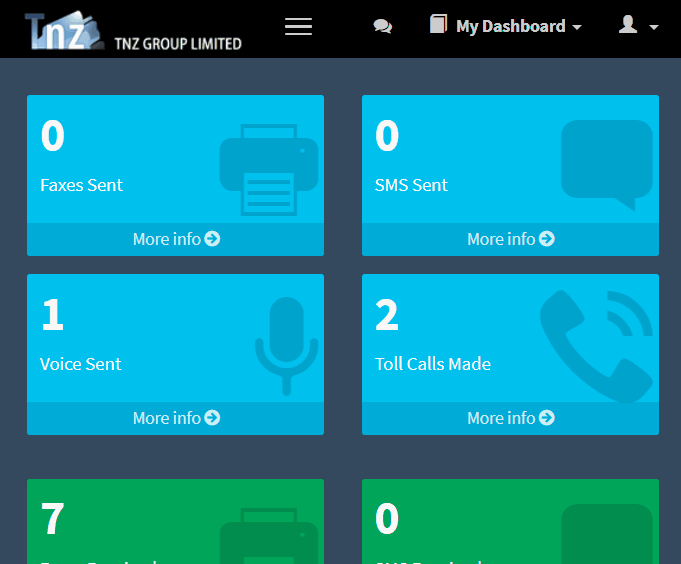Viewport: 681px width, 564px height.
Task: Click the printer icon on green fax card
Action: tap(269, 536)
